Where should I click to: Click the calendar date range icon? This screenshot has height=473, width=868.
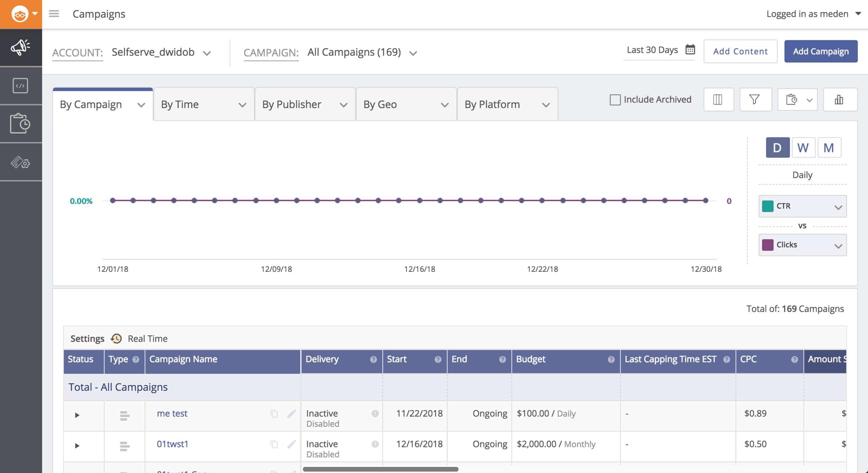click(690, 50)
